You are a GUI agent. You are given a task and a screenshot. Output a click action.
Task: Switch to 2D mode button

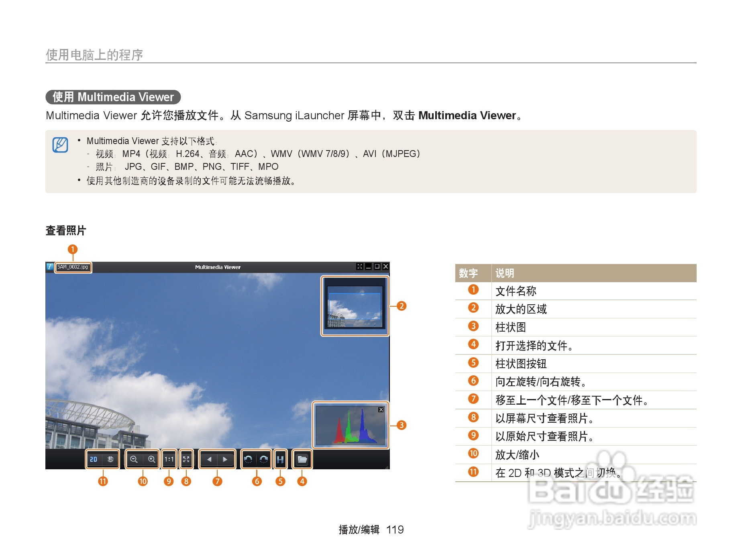(94, 459)
